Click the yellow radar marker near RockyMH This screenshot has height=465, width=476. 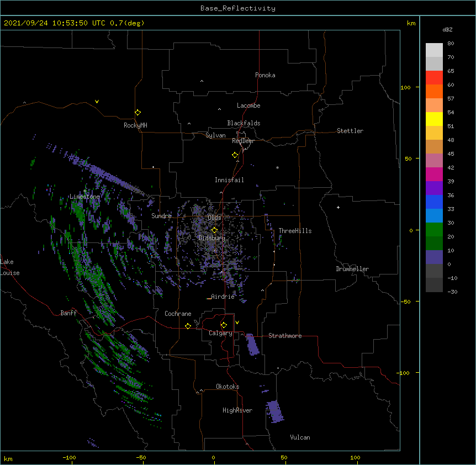[137, 113]
